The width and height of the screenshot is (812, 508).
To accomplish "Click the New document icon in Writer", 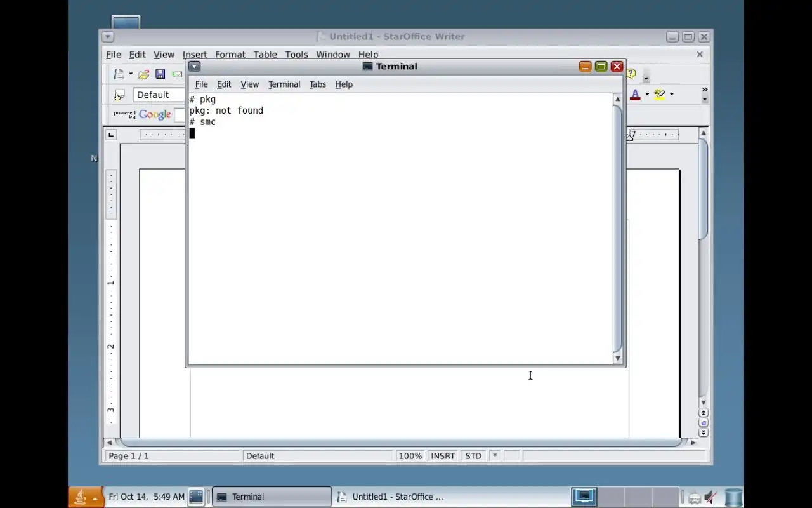I will point(118,74).
